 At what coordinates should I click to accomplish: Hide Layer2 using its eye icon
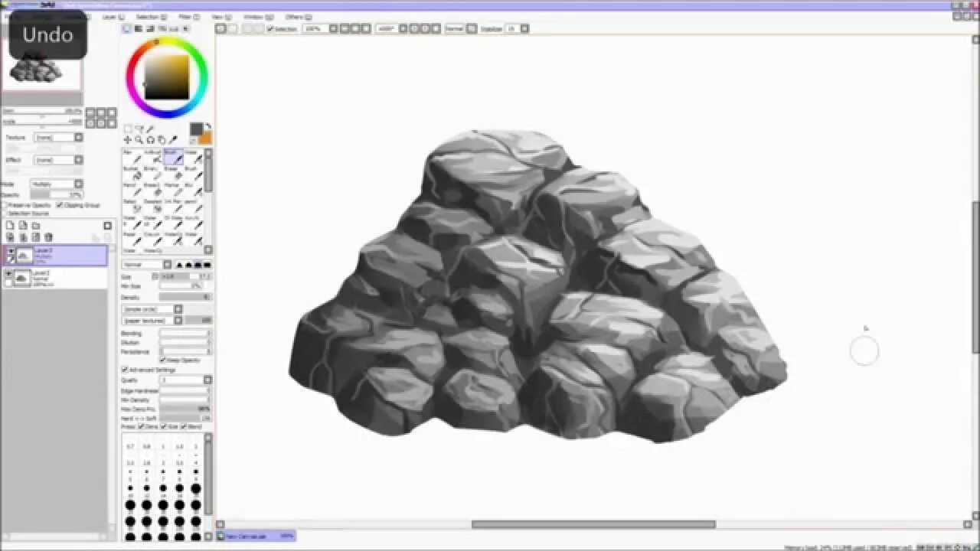pos(9,273)
